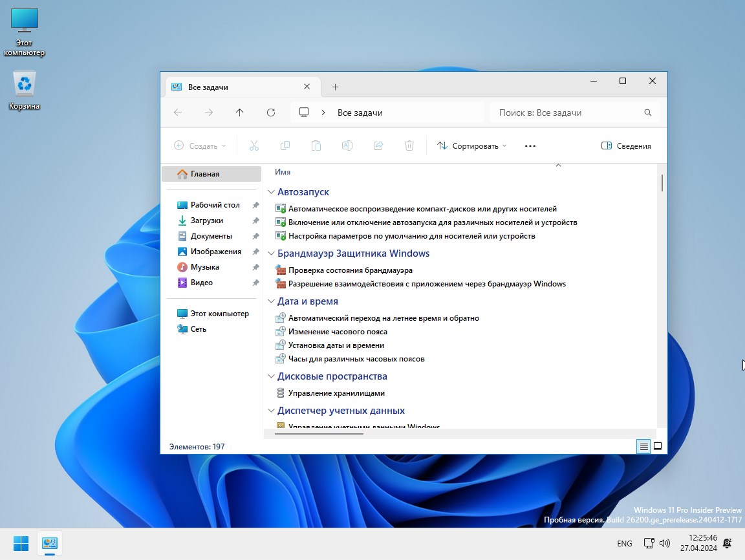Screen dimensions: 745x560
Task: Click Все задачи breadcrumb in address bar
Action: point(360,113)
